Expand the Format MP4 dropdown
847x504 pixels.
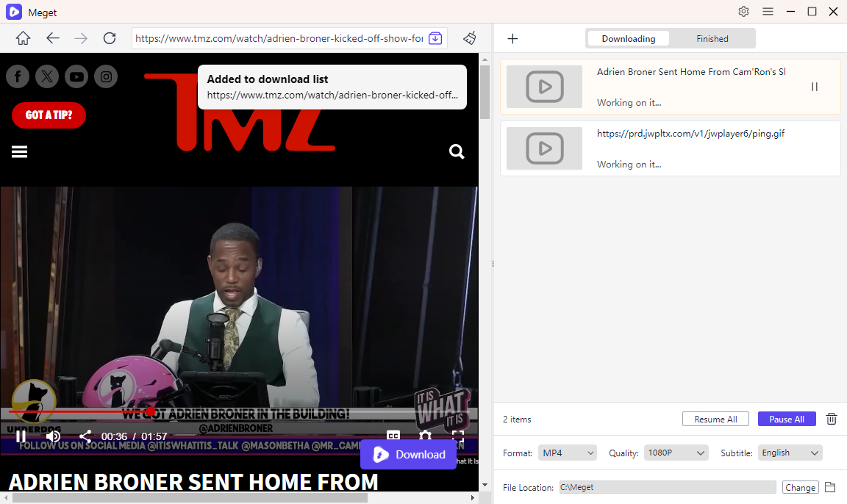tap(567, 453)
